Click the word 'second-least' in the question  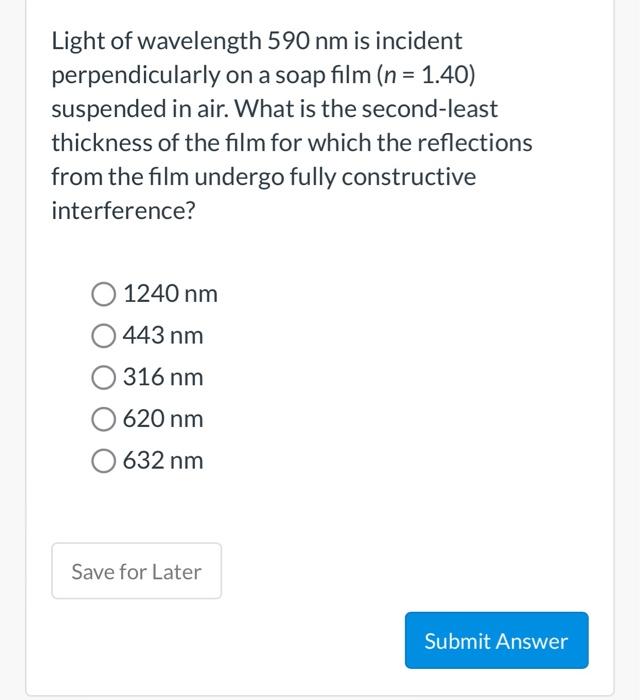pyautogui.click(x=429, y=109)
